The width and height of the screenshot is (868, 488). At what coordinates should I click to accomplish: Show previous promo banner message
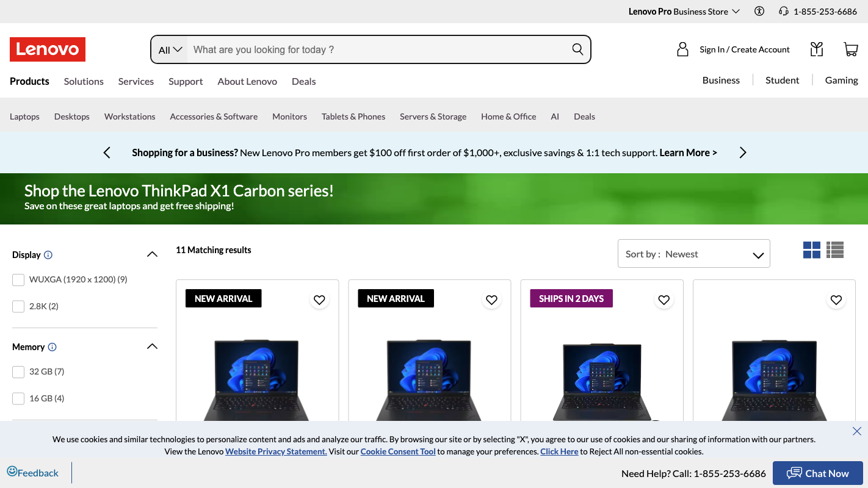[107, 152]
